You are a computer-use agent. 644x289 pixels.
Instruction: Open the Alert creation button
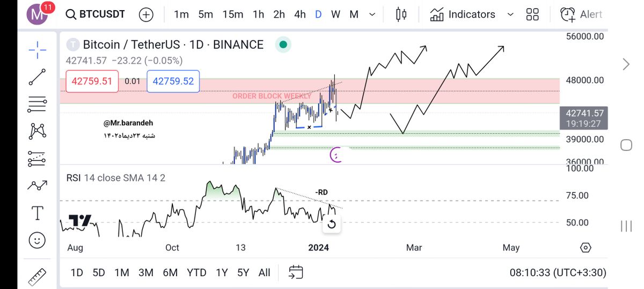pyautogui.click(x=581, y=15)
